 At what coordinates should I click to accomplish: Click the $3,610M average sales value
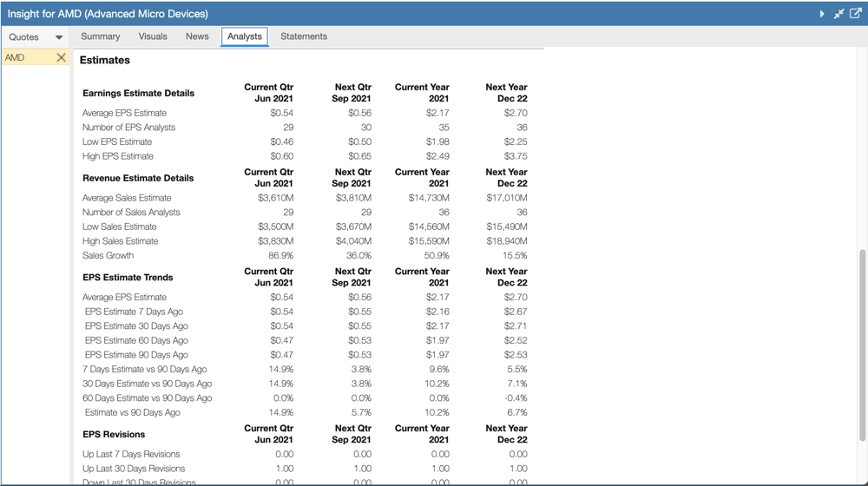(276, 198)
